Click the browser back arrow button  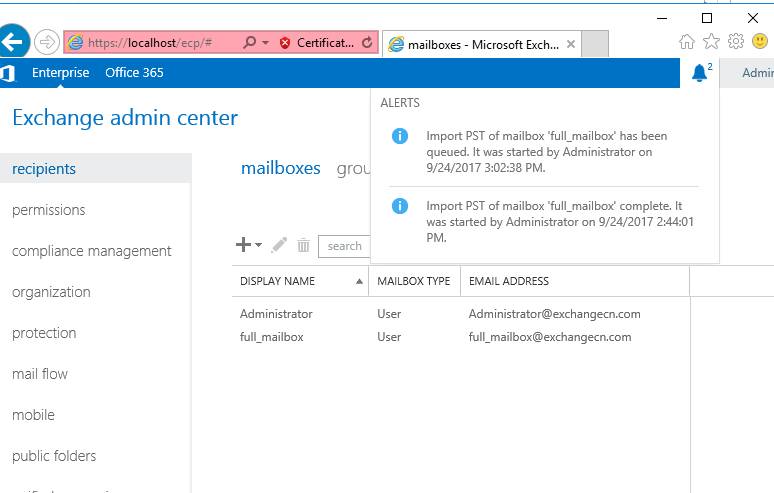pyautogui.click(x=13, y=42)
